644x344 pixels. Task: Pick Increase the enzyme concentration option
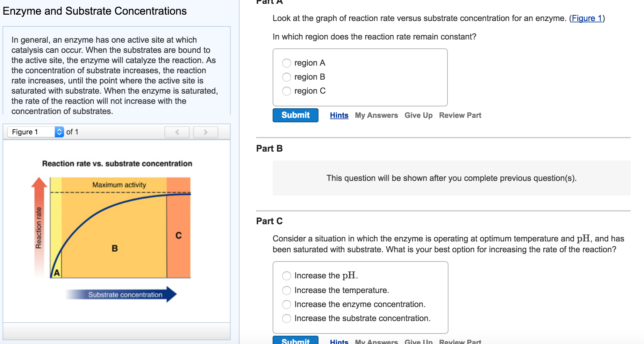[287, 304]
